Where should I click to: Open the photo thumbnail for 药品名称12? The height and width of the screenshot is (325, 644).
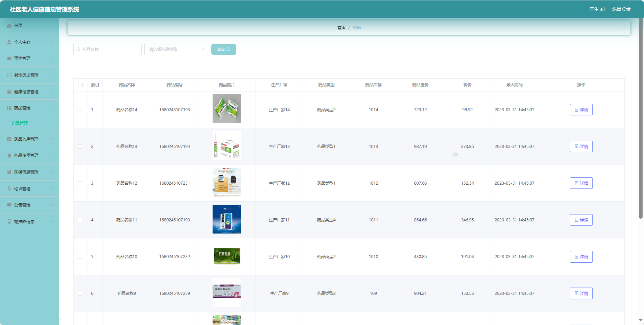click(x=227, y=182)
